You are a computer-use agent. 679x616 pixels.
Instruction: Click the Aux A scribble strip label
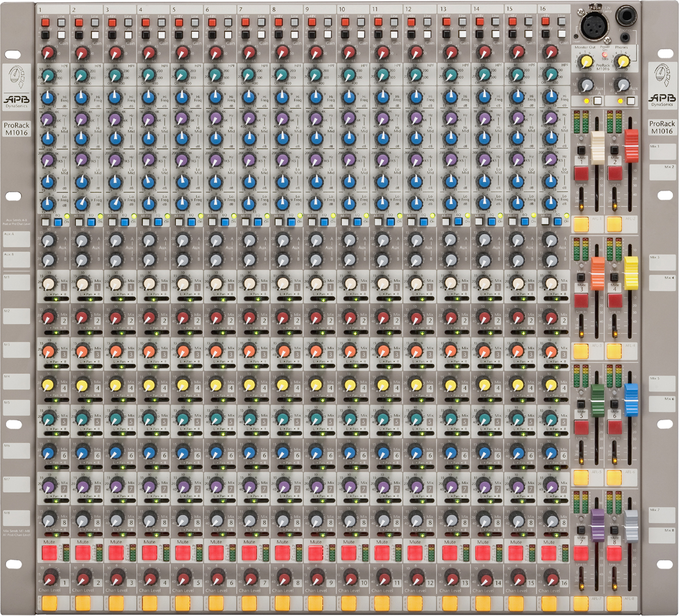tap(16, 239)
